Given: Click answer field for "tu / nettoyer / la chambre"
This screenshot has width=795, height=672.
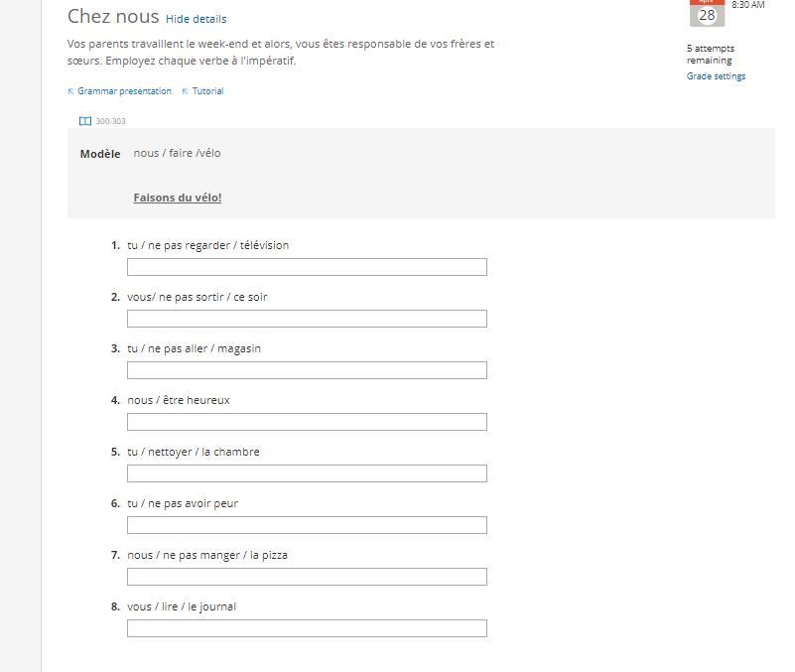Looking at the screenshot, I should pos(307,473).
